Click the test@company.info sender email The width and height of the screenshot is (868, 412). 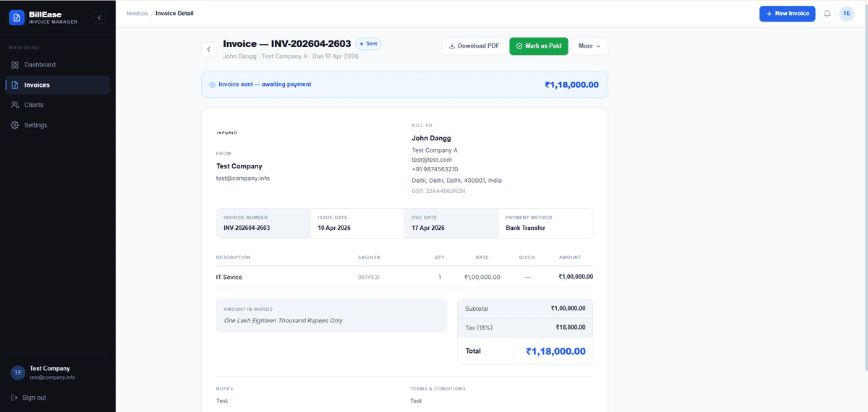[x=243, y=178]
